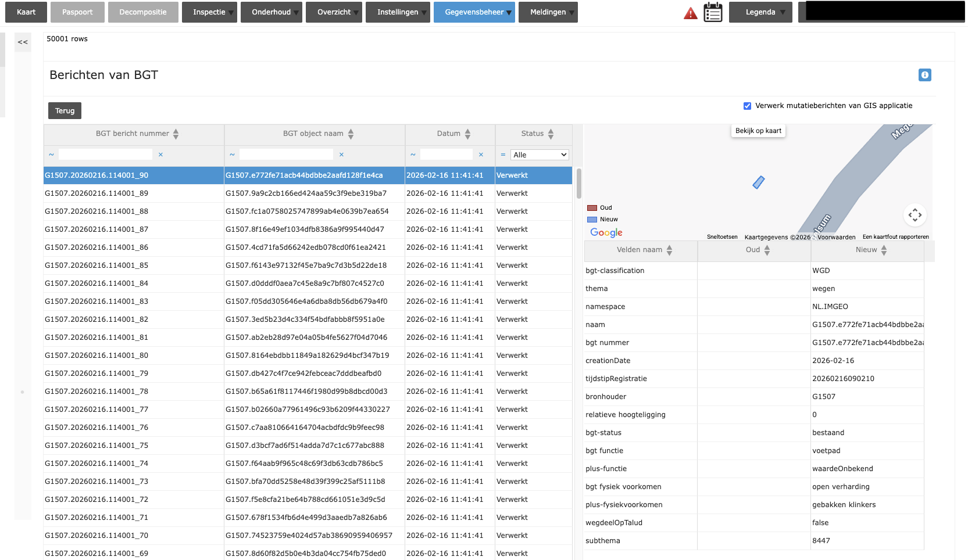The width and height of the screenshot is (968, 560).
Task: Clear the BGT object naam filter
Action: coord(341,155)
